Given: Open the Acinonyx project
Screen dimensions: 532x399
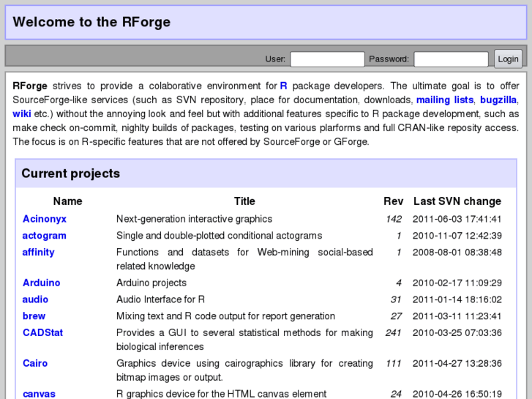Looking at the screenshot, I should [45, 219].
